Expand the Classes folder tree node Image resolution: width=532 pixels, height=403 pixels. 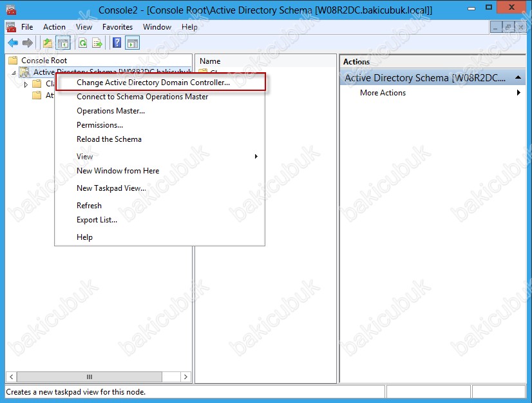click(26, 84)
